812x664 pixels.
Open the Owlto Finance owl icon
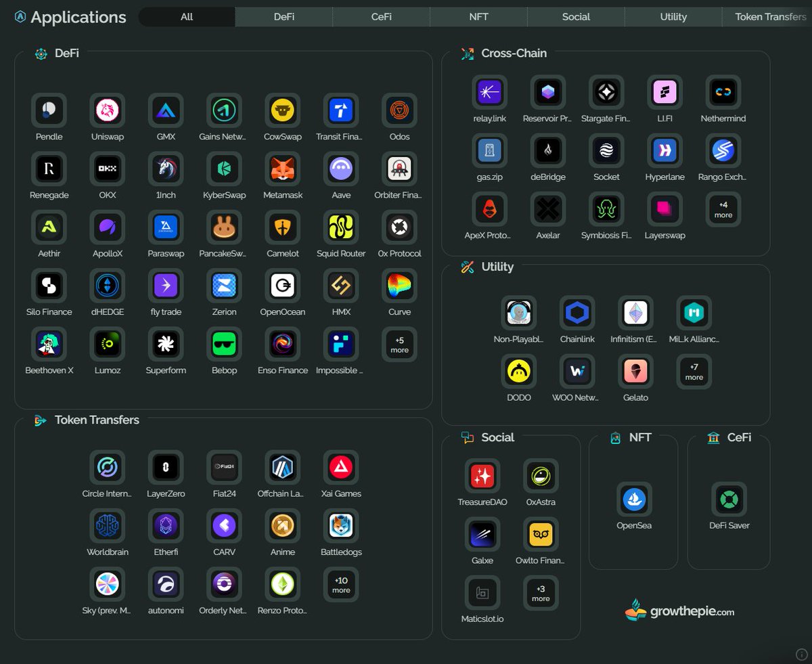pyautogui.click(x=541, y=534)
